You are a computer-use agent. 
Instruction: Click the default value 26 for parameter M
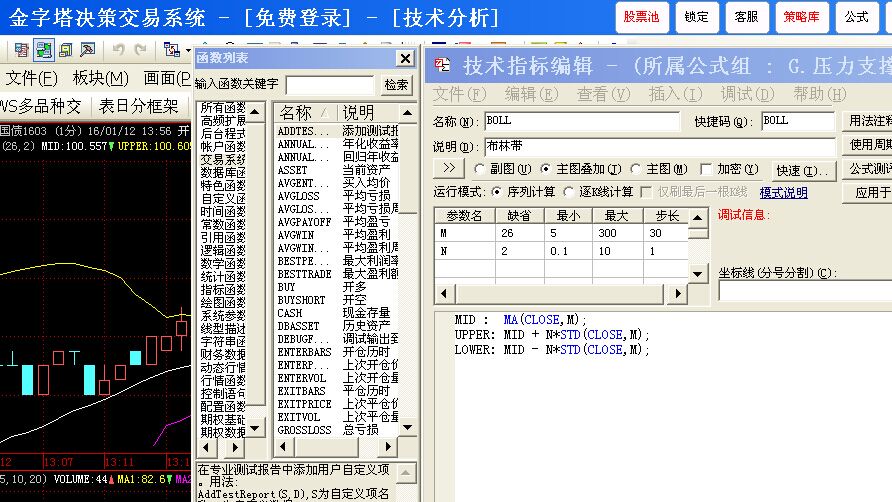519,233
